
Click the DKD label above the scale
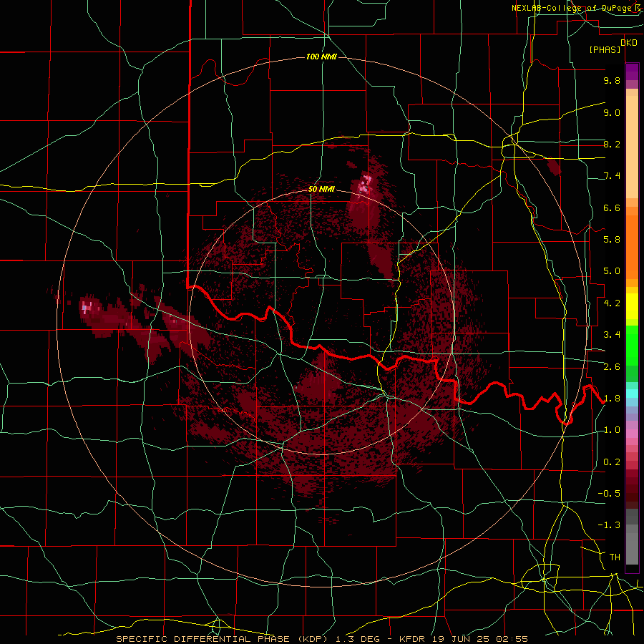point(629,43)
